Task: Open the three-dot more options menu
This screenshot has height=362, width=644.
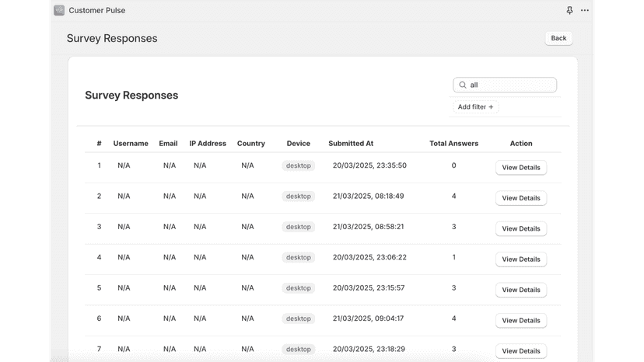Action: pyautogui.click(x=585, y=10)
